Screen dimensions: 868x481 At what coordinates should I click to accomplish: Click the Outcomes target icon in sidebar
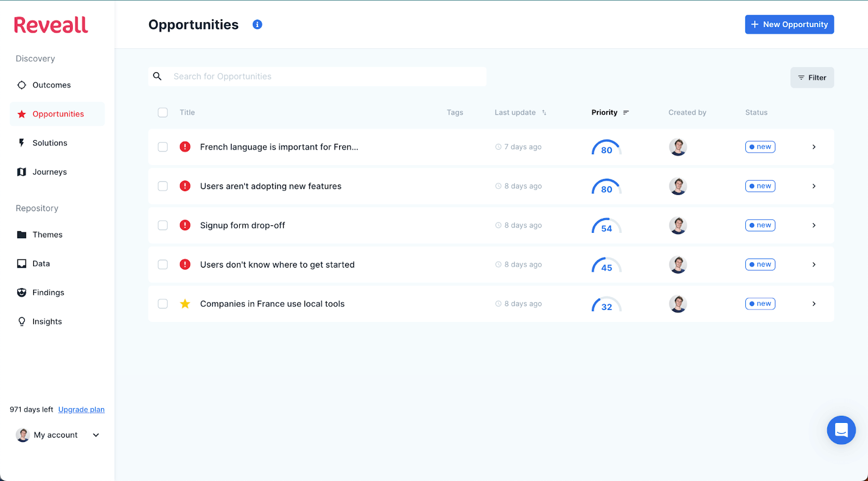pyautogui.click(x=22, y=85)
